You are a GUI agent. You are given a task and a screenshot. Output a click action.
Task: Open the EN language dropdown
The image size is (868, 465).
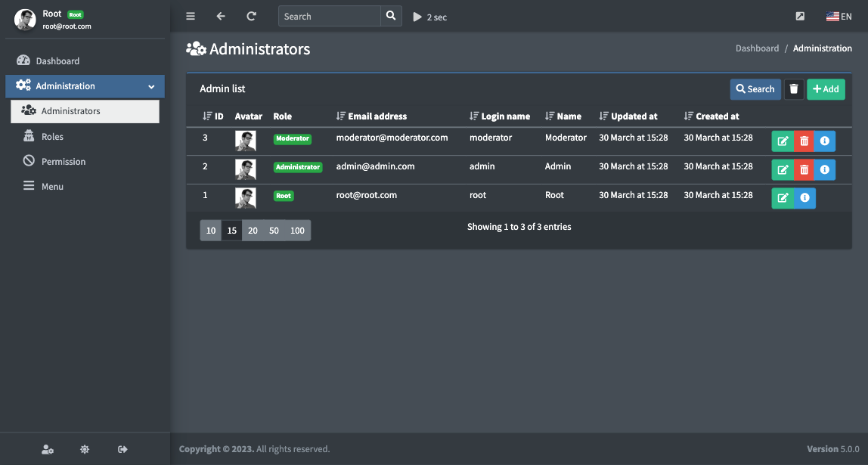click(x=839, y=17)
